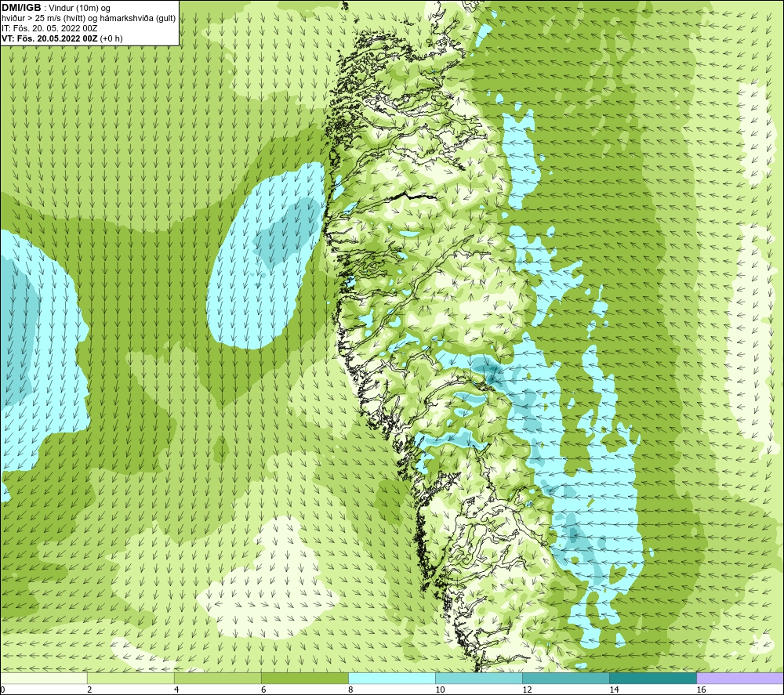Screen dimensions: 784x695
Task: Click the 10–12 m/s cyan legend swatch
Action: 479,678
